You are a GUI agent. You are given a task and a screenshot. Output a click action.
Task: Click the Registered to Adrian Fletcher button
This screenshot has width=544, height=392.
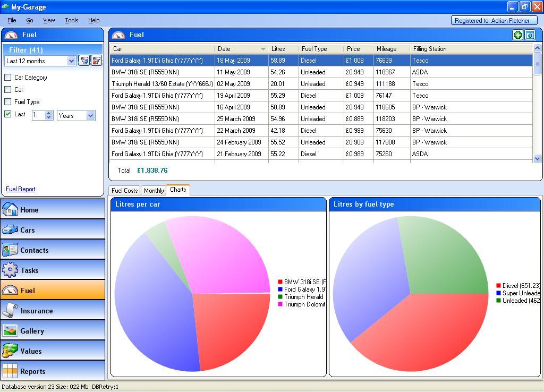pyautogui.click(x=494, y=21)
